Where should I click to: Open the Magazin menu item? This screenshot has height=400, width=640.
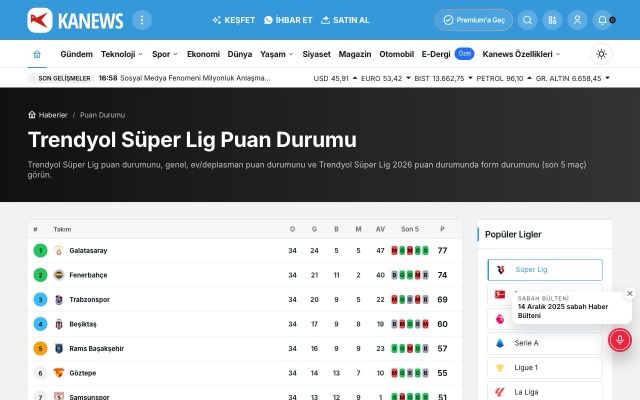355,54
